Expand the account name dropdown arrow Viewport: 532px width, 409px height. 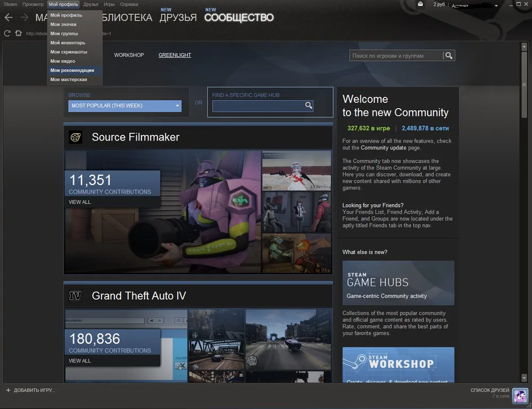coord(496,6)
